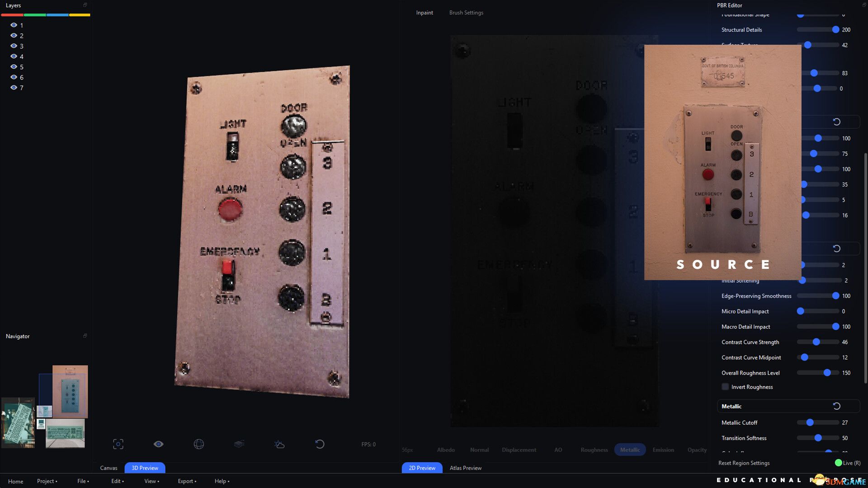Open the environment sphere icon in the 3D preview
Screen dimensions: 868x488
coord(198,444)
